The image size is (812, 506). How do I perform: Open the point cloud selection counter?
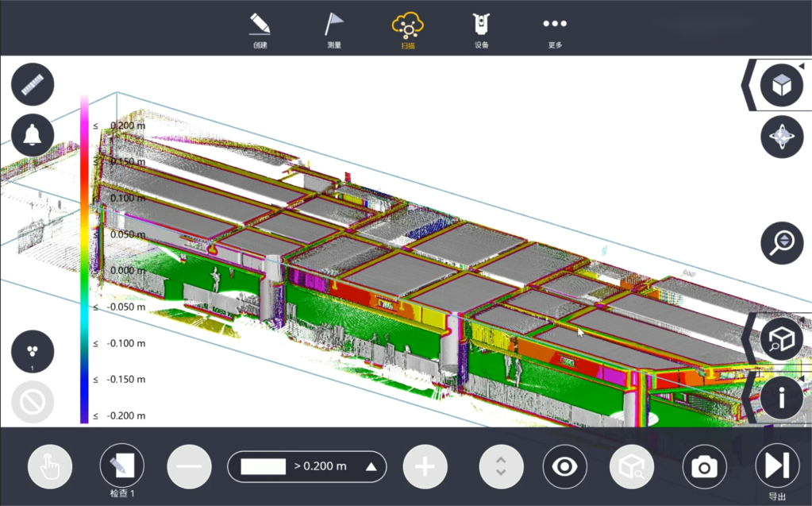point(33,352)
